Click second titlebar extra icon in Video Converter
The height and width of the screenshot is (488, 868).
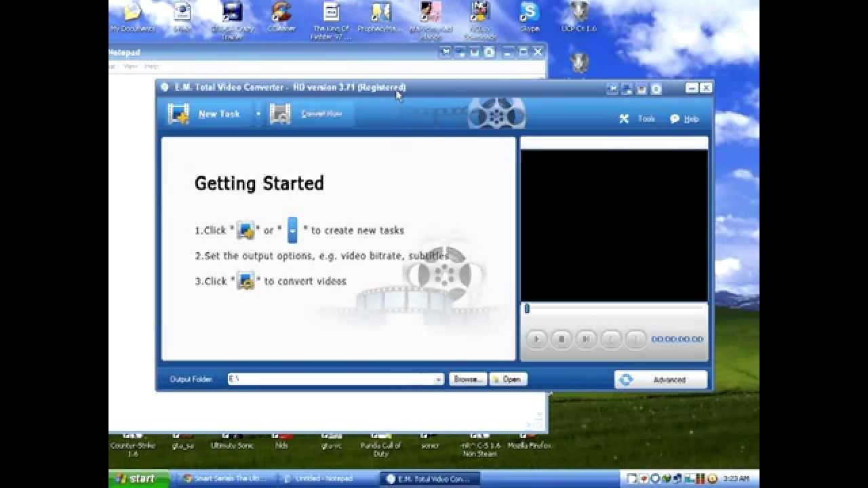[x=627, y=89]
